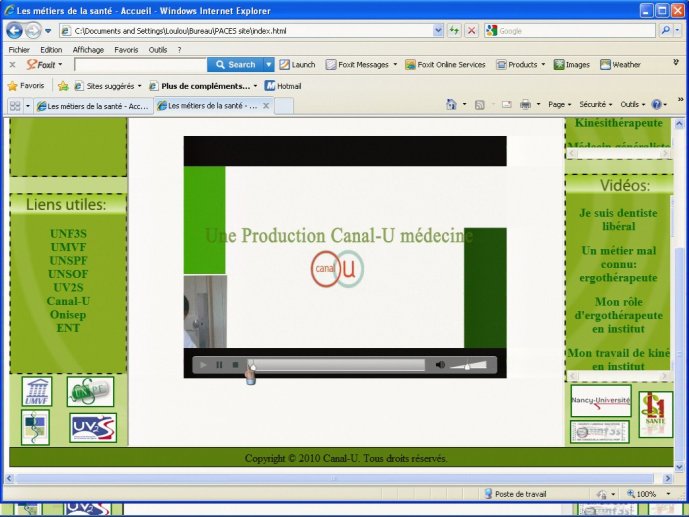
Task: Click the Images toolbar item
Action: (572, 65)
